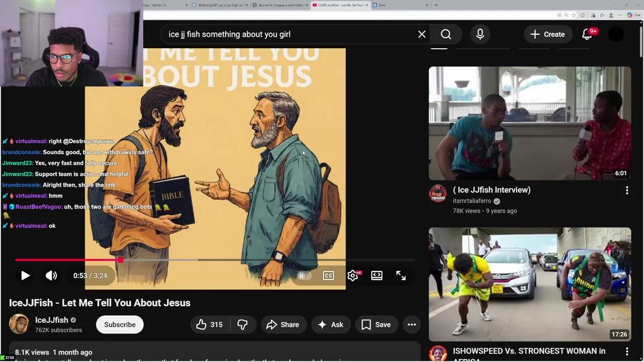Open the '( Ice JJfish Interview)' title link
Screen dimensions: 644x362
point(492,190)
